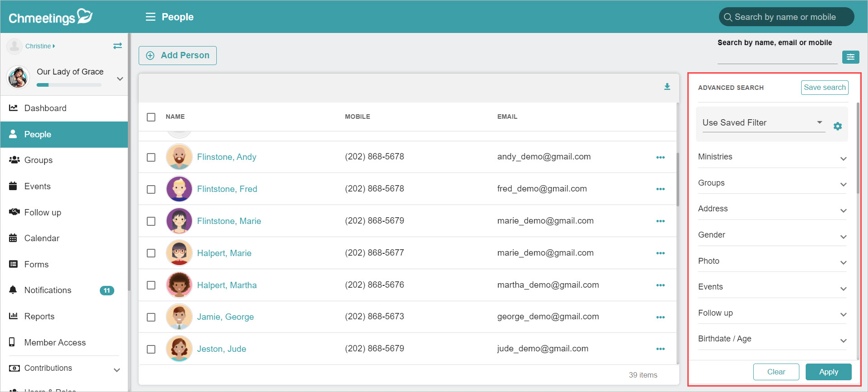Image resolution: width=868 pixels, height=392 pixels.
Task: Check the box for Flinstone, Andy
Action: pos(151,157)
